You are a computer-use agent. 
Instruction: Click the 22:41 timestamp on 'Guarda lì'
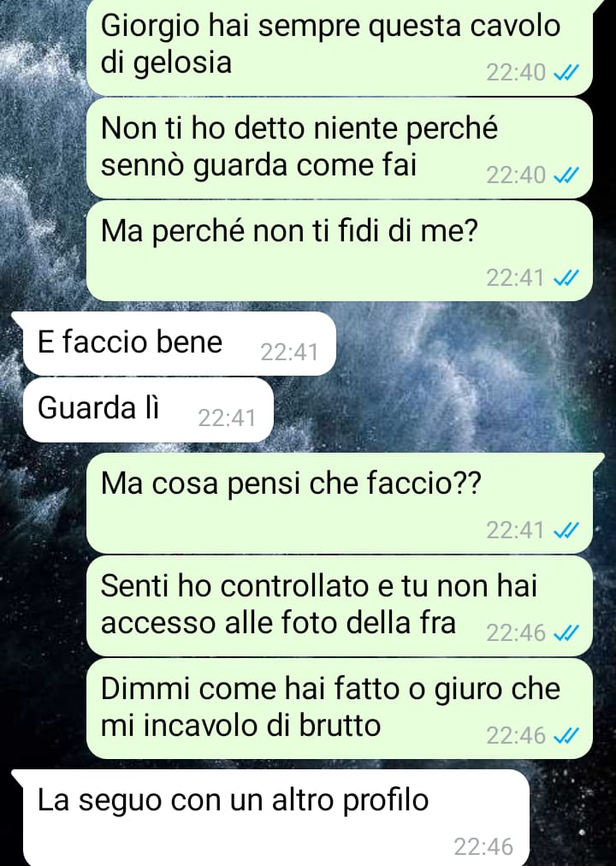[x=227, y=418]
